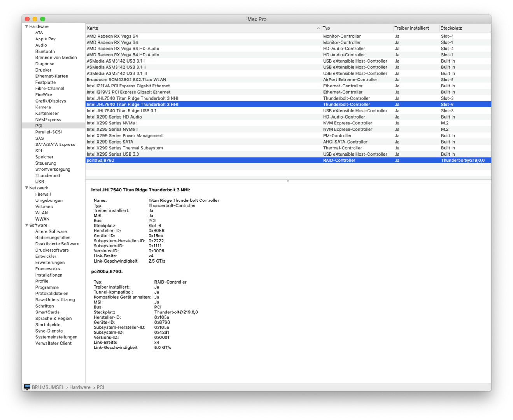The height and width of the screenshot is (420, 513).
Task: Open NVMExpress in the sidebar
Action: 48,120
